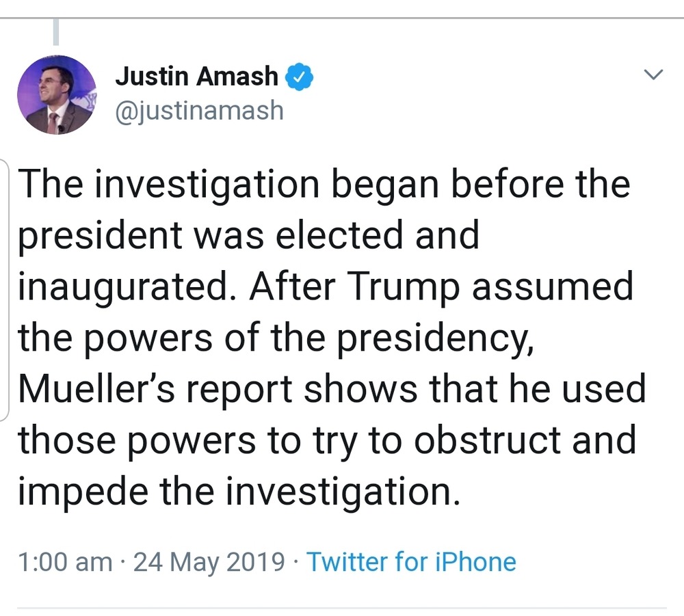This screenshot has width=684, height=616.
Task: Click the Justin Amash display name
Action: [x=197, y=77]
